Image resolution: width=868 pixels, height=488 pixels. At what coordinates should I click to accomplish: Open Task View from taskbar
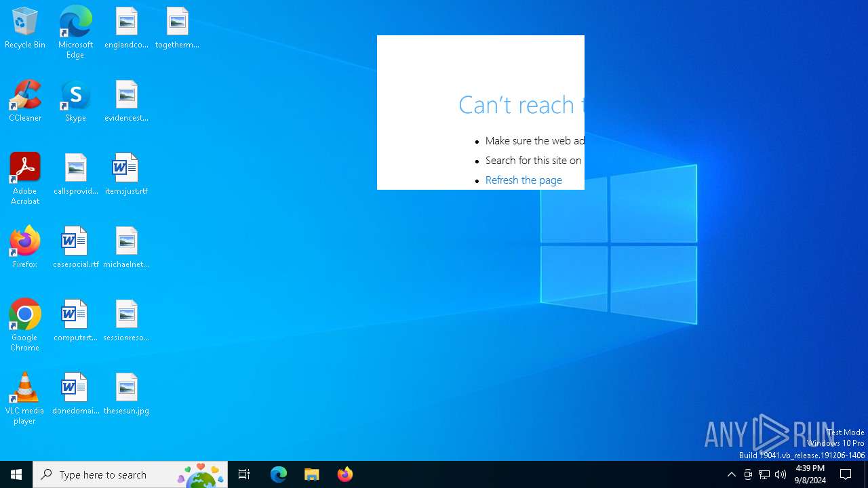244,474
